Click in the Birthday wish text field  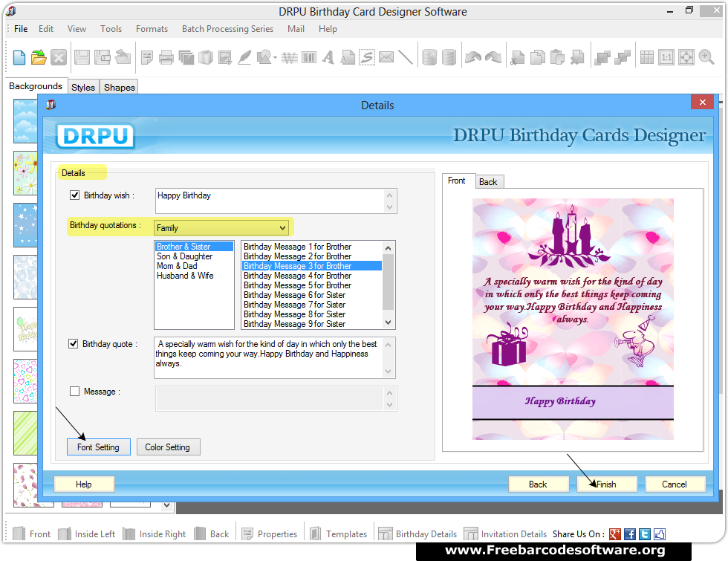click(270, 201)
